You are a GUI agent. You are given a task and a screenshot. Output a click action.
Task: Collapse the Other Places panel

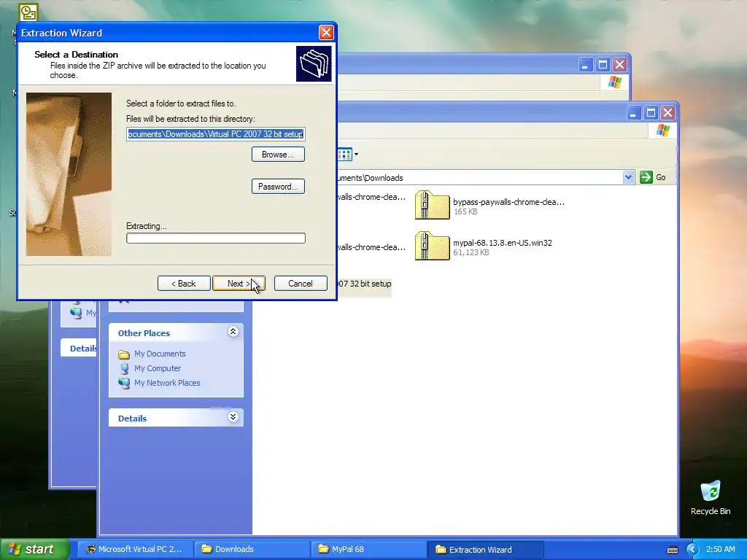pyautogui.click(x=233, y=332)
